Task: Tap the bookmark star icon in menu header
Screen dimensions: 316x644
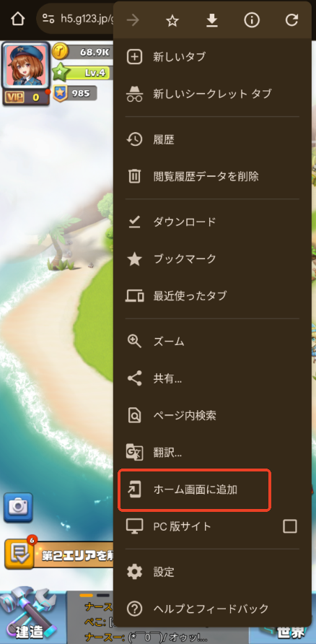Action: (x=172, y=20)
